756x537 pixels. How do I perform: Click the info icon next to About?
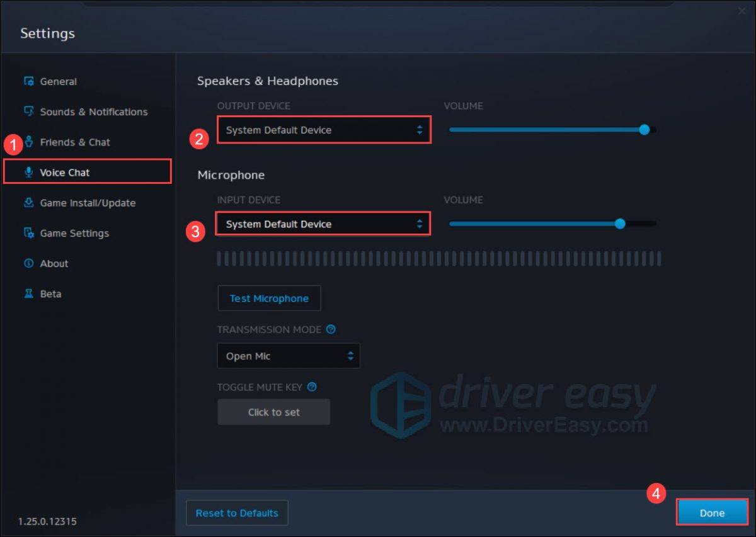(x=28, y=263)
